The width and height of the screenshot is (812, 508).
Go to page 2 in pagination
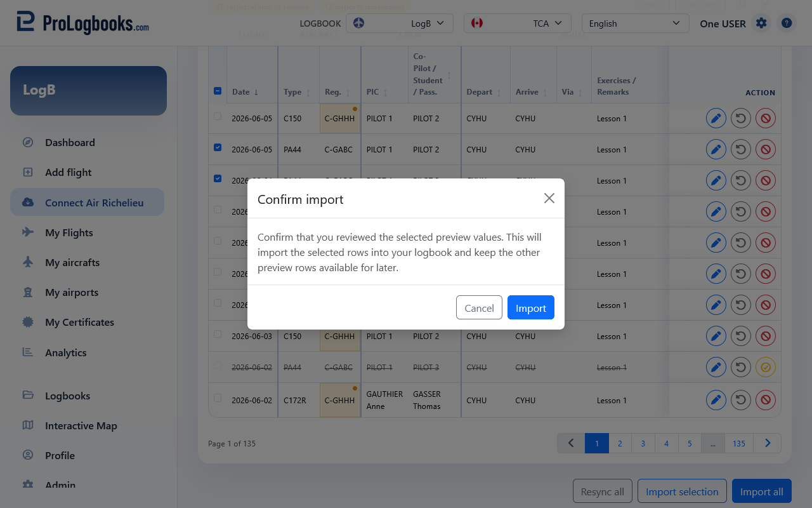point(620,443)
